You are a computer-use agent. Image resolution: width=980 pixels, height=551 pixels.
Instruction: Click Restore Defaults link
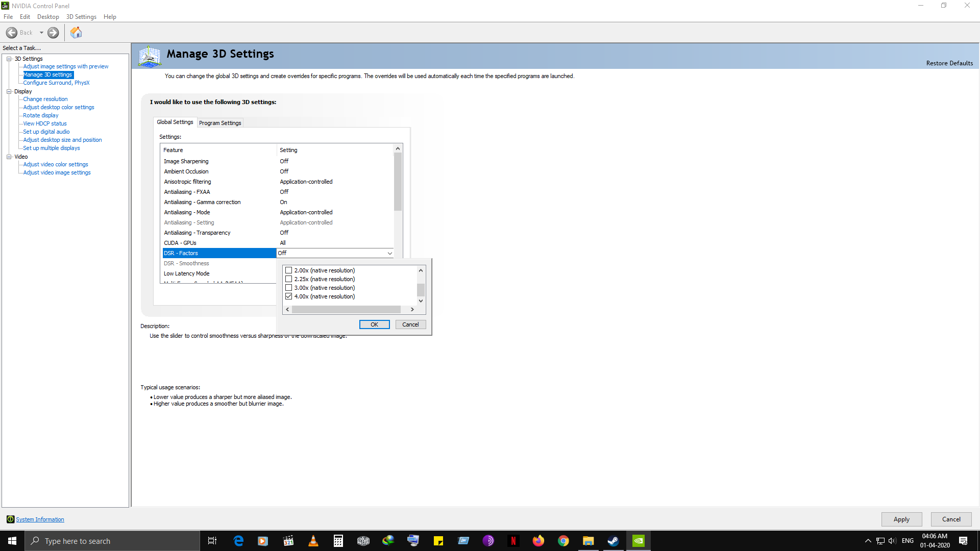(x=949, y=63)
